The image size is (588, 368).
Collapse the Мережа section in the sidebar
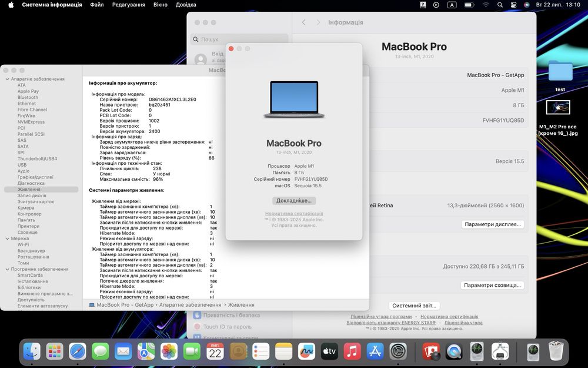click(7, 238)
